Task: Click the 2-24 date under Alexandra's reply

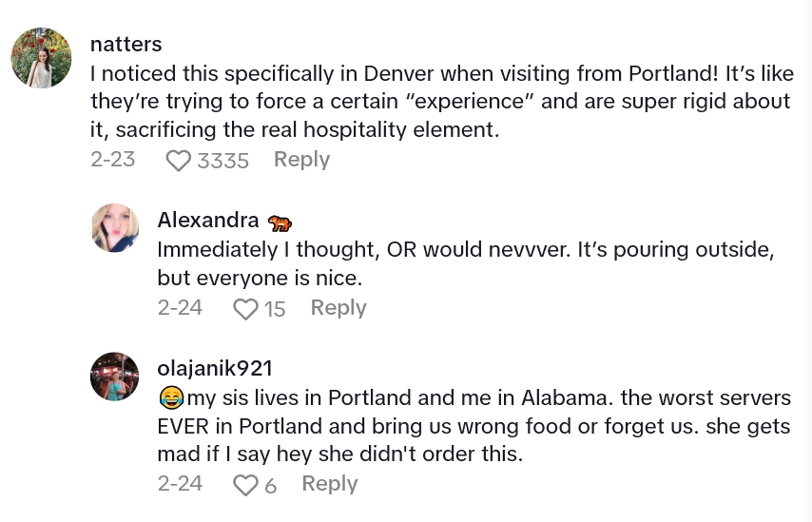Action: 180,308
